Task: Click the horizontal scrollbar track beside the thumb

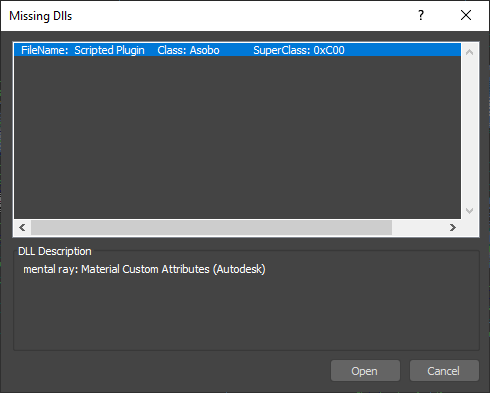Action: [x=418, y=227]
